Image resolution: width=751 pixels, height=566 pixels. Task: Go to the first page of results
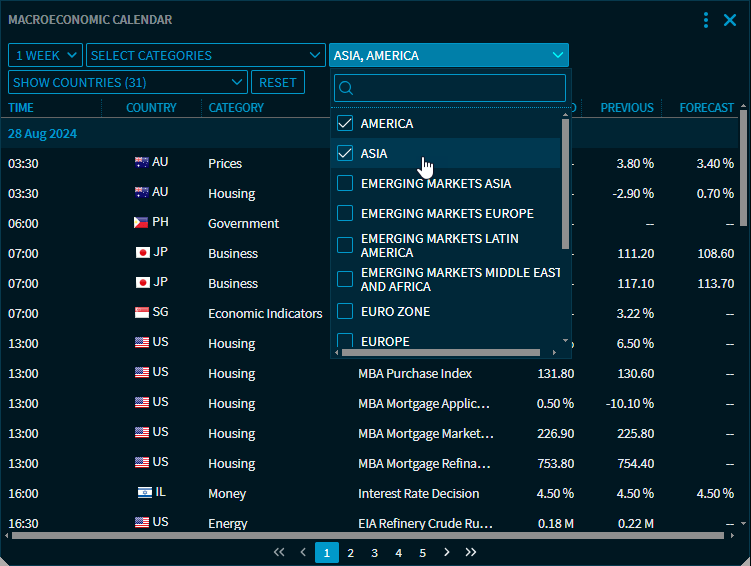[x=279, y=552]
